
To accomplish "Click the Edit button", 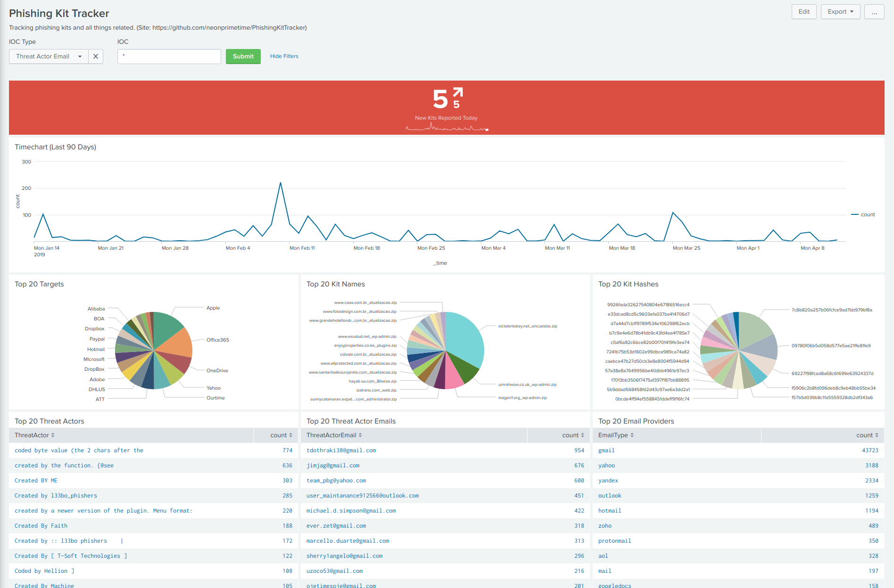I will tap(804, 12).
